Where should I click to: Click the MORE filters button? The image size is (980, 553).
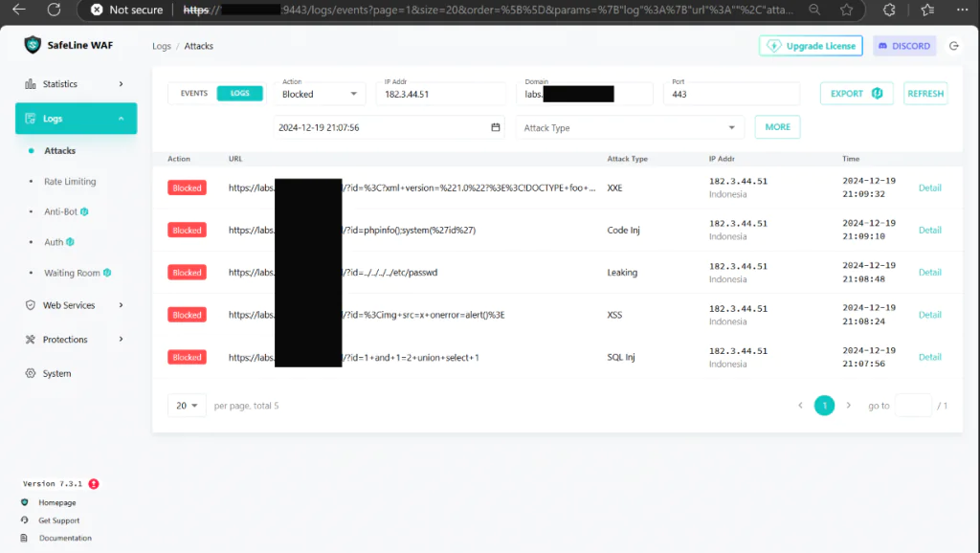(x=777, y=127)
